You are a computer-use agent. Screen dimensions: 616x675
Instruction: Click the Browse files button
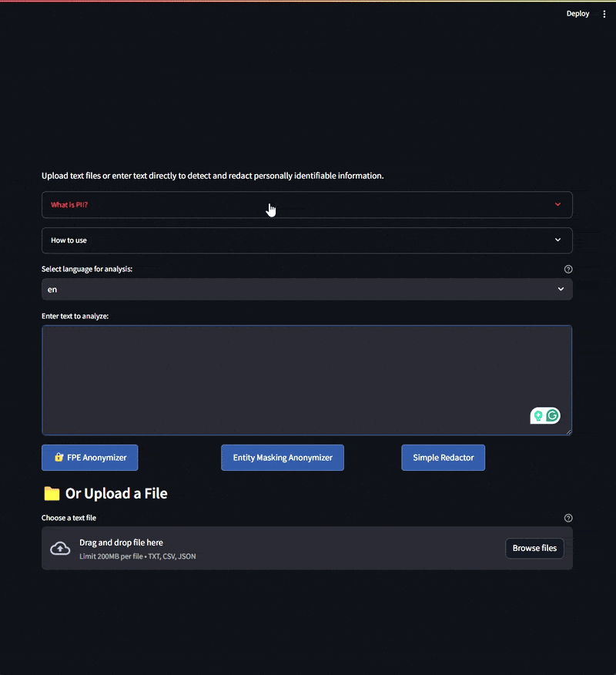pyautogui.click(x=534, y=548)
